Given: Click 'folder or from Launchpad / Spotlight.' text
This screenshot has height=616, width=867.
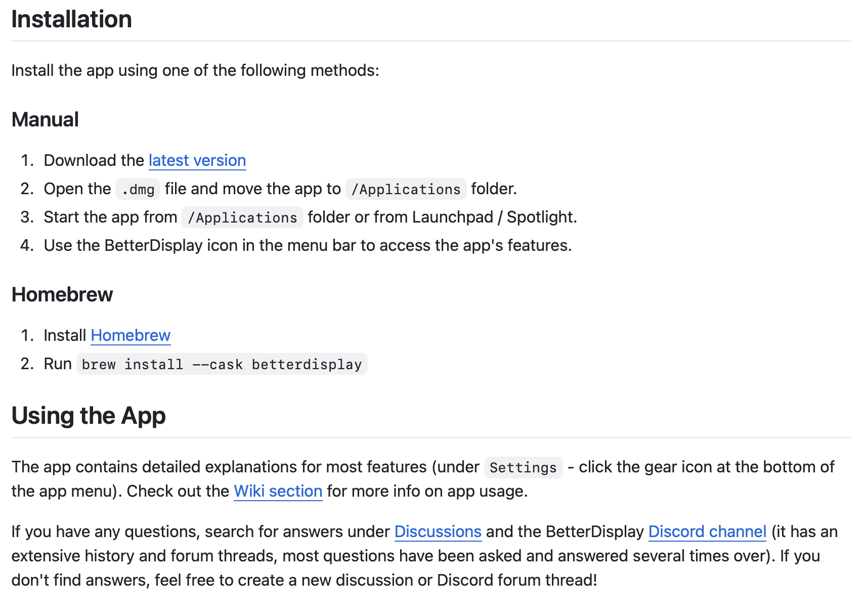Looking at the screenshot, I should 443,217.
